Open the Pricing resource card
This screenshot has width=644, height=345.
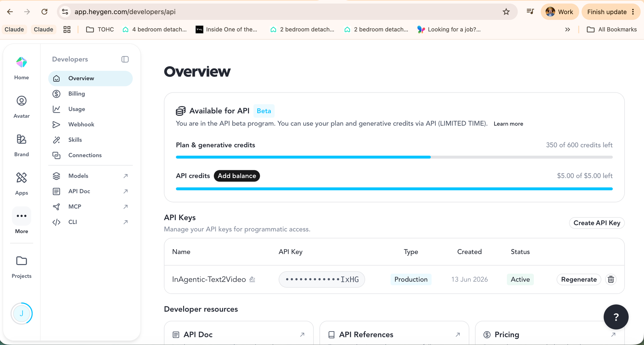point(550,333)
